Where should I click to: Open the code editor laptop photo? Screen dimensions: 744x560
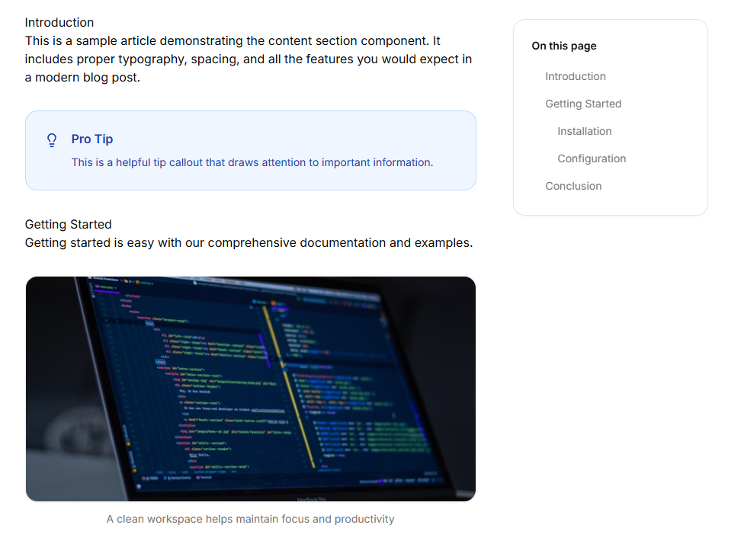(x=251, y=389)
